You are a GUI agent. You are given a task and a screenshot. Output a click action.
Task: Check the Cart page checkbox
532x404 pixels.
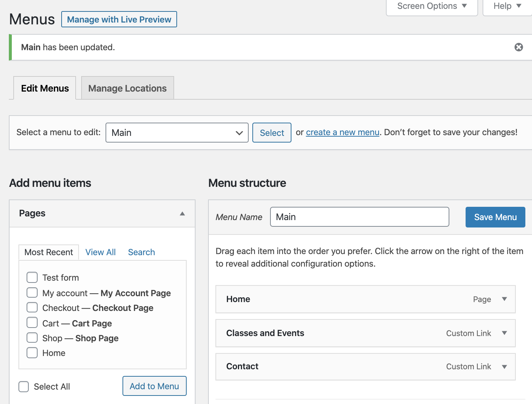coord(32,323)
